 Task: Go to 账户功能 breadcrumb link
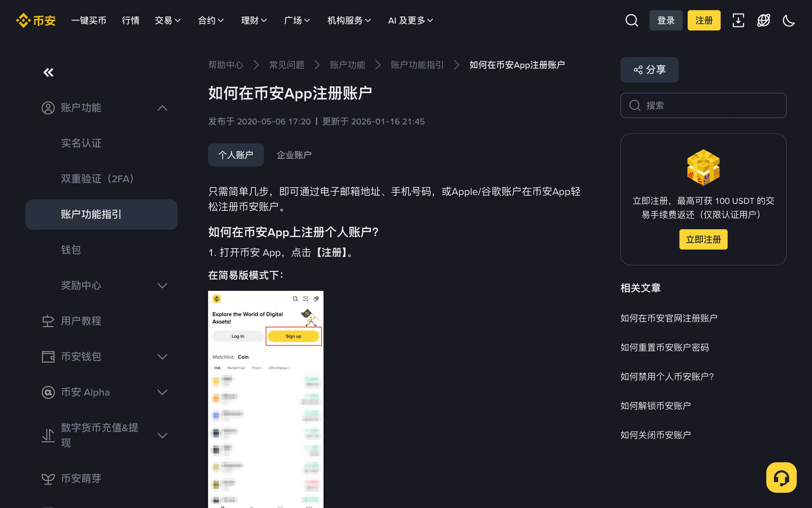(347, 65)
